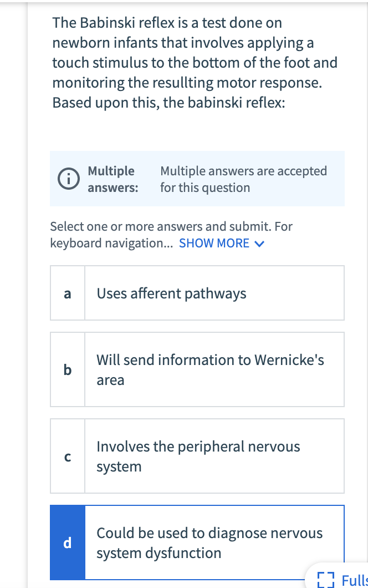Click "Select one or more answers" instructions
The height and width of the screenshot is (588, 368).
click(x=171, y=226)
